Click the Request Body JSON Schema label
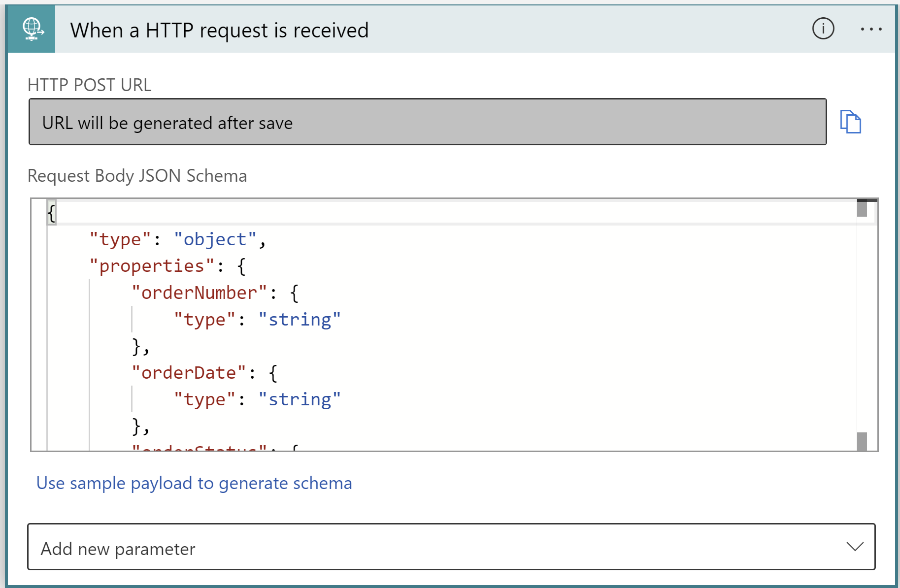900x588 pixels. coord(137,176)
